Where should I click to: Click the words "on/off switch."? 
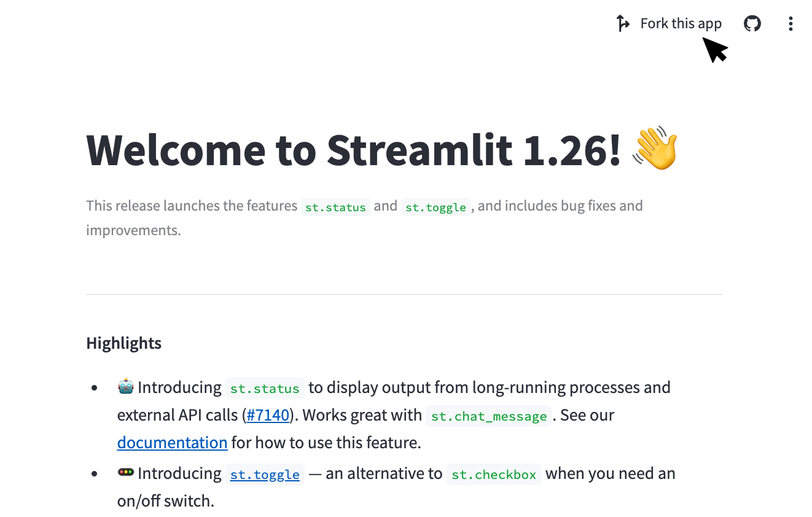[x=166, y=501]
